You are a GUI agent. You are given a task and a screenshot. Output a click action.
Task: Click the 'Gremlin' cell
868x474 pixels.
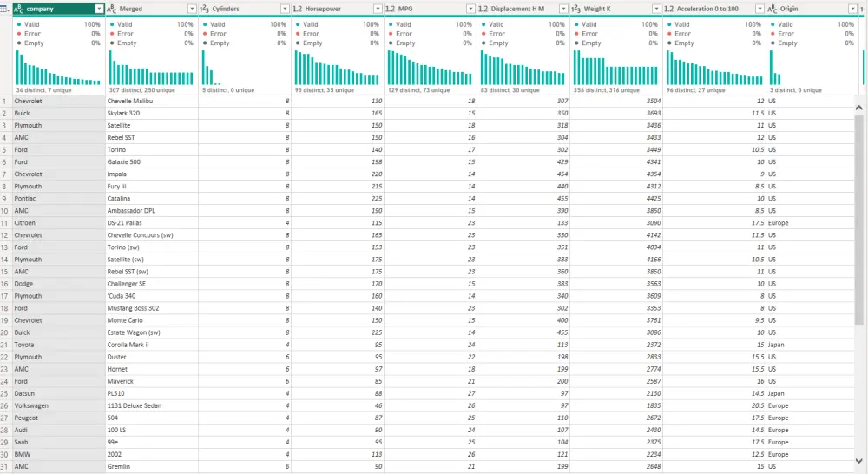click(152, 466)
